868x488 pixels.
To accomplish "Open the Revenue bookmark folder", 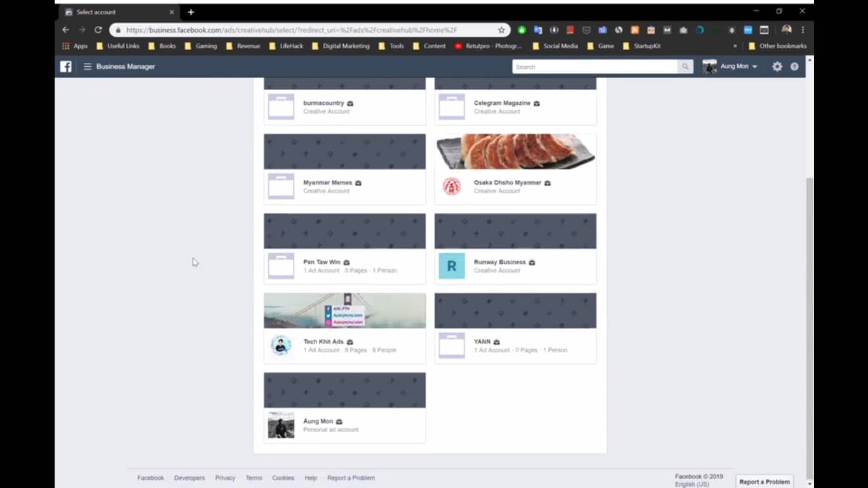I will pyautogui.click(x=243, y=46).
